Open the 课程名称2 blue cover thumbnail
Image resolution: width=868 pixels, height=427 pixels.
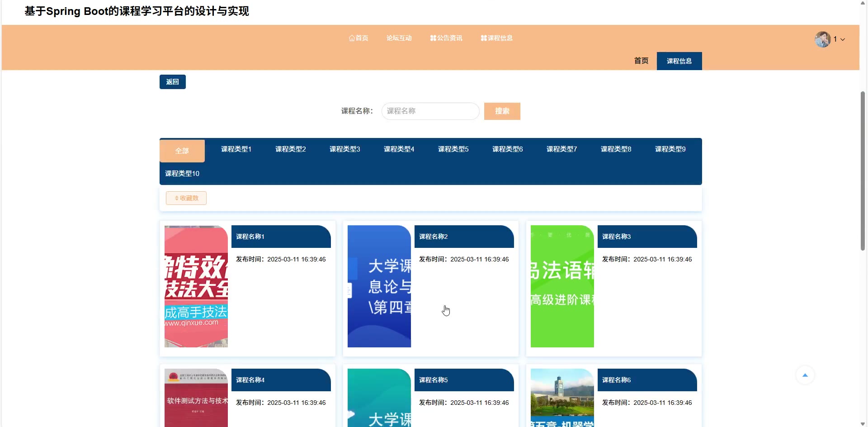pos(379,286)
